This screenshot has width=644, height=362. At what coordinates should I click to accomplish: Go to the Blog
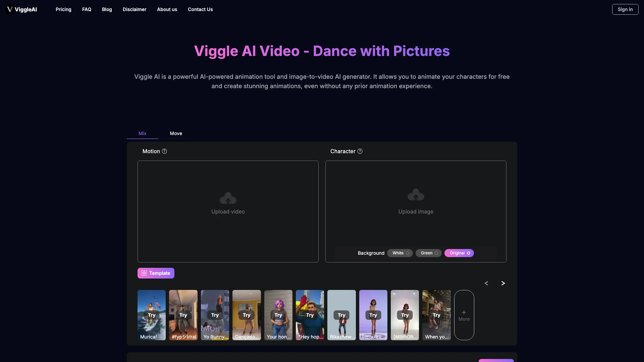pos(107,9)
